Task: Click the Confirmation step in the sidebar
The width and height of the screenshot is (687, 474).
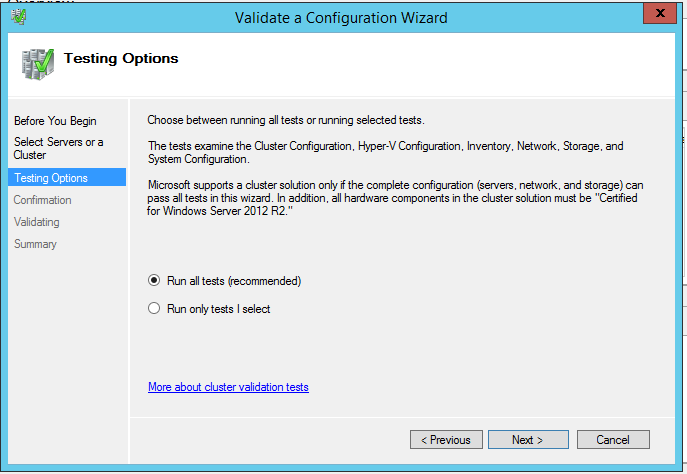Action: coord(43,200)
